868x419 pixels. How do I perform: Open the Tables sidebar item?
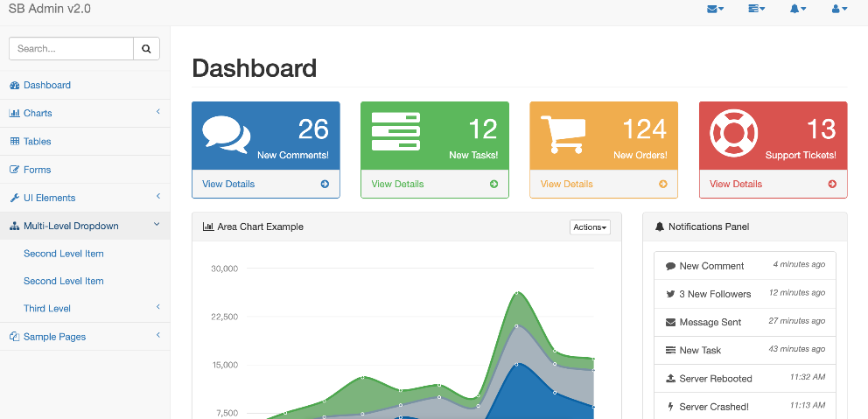pyautogui.click(x=85, y=141)
